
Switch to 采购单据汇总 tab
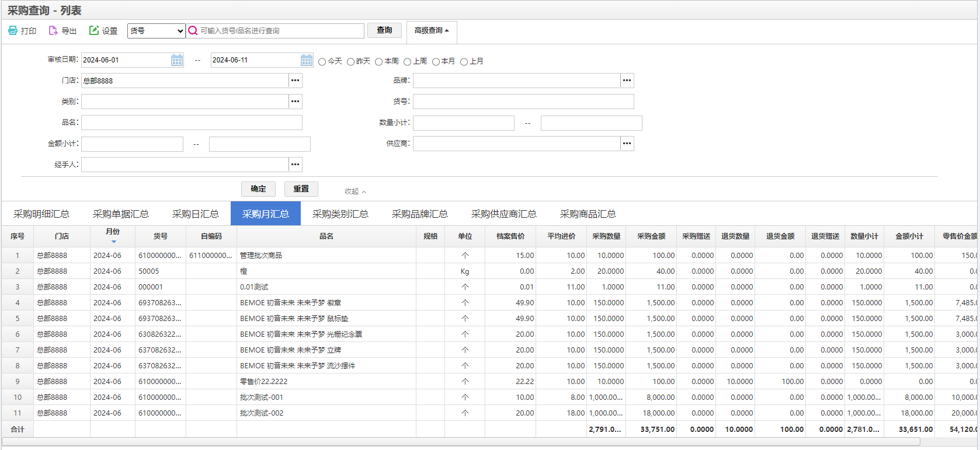pos(121,214)
